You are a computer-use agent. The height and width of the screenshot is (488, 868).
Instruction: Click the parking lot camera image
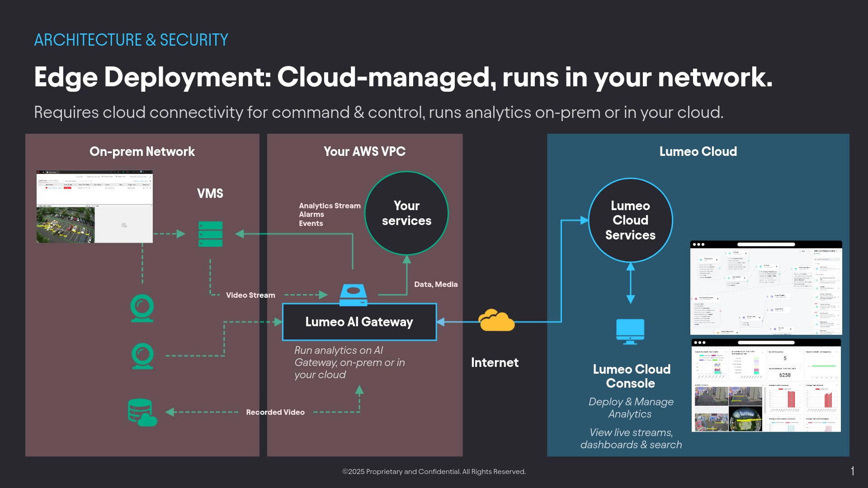tap(66, 225)
